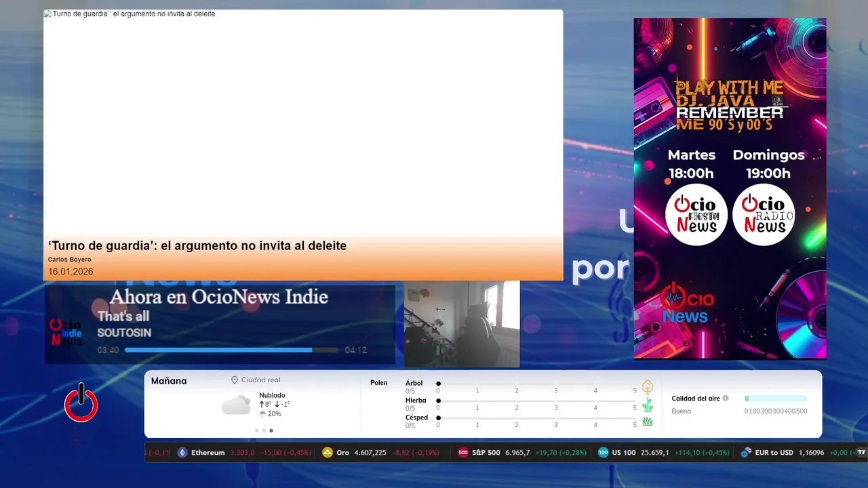Click the cloudy weather icon
Viewport: 868px width, 488px height.
click(x=236, y=405)
